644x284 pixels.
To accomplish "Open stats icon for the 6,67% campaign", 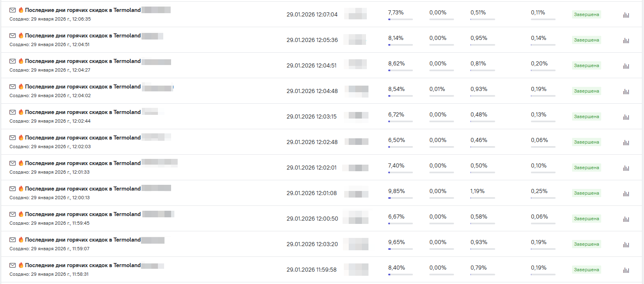I will tap(626, 219).
